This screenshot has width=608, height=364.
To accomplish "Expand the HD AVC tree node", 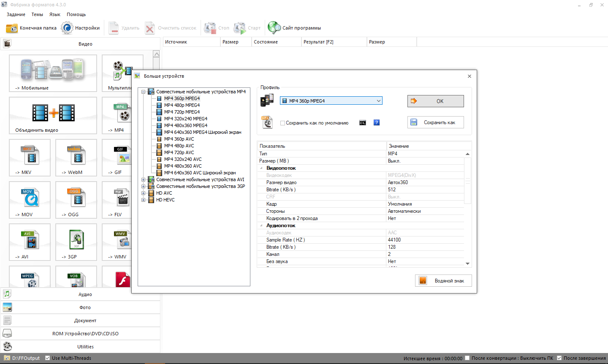I will (144, 193).
